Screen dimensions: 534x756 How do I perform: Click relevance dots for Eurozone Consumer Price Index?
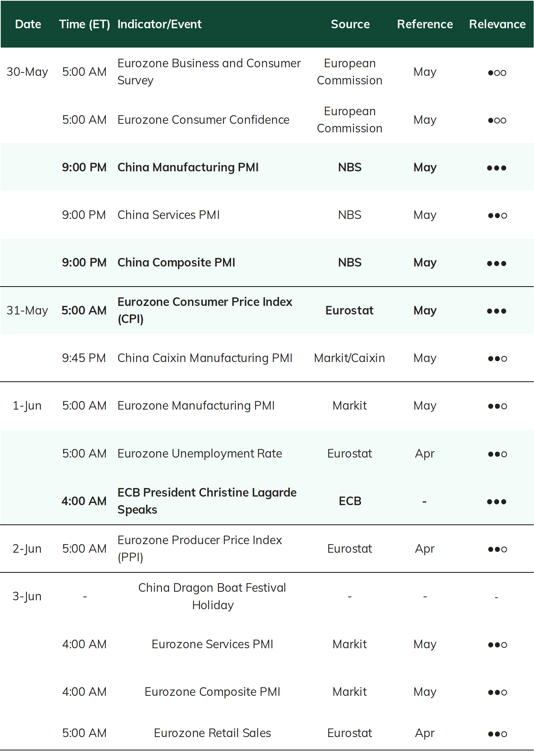[496, 311]
